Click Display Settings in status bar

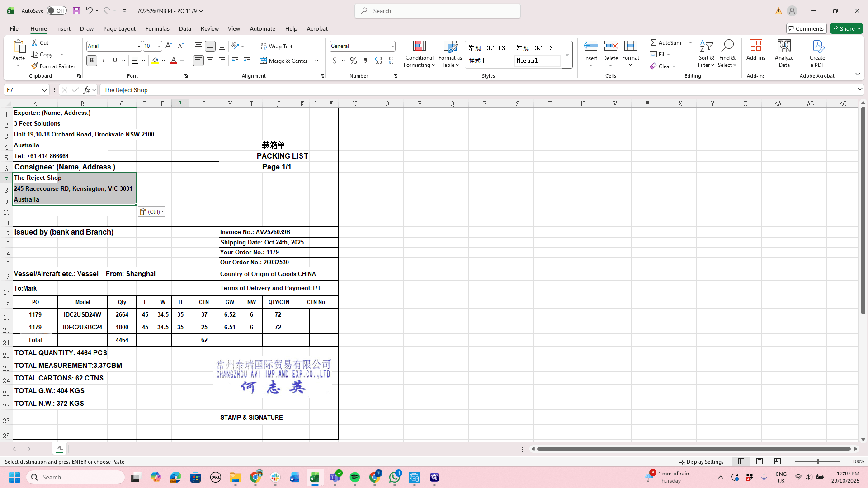point(702,461)
